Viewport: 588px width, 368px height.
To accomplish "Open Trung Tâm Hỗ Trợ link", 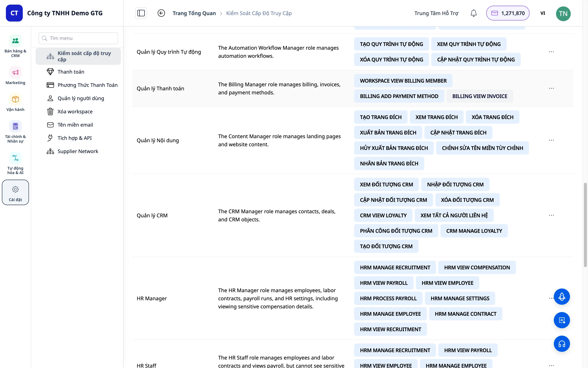I will tap(436, 13).
